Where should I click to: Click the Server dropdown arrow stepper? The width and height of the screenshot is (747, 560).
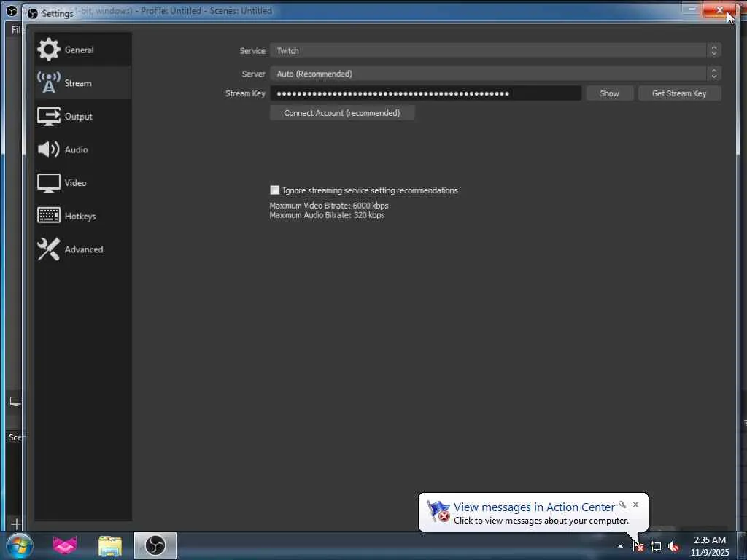pos(713,74)
